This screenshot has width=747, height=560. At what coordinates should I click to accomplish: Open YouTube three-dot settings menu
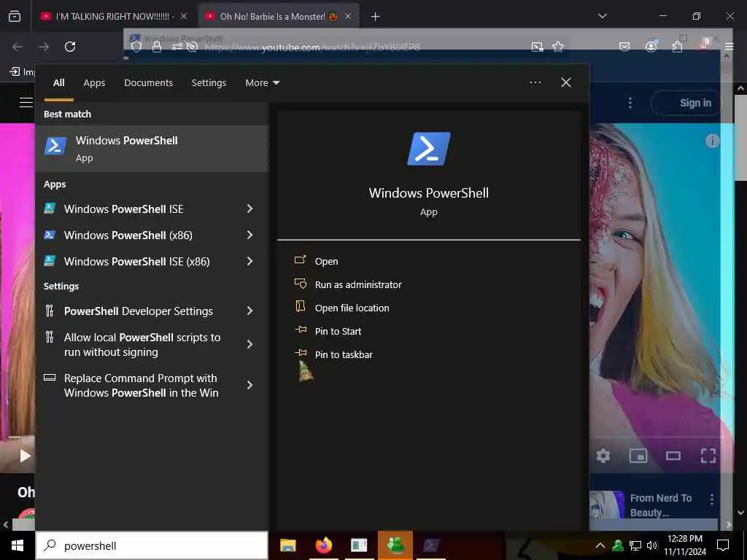coord(630,103)
